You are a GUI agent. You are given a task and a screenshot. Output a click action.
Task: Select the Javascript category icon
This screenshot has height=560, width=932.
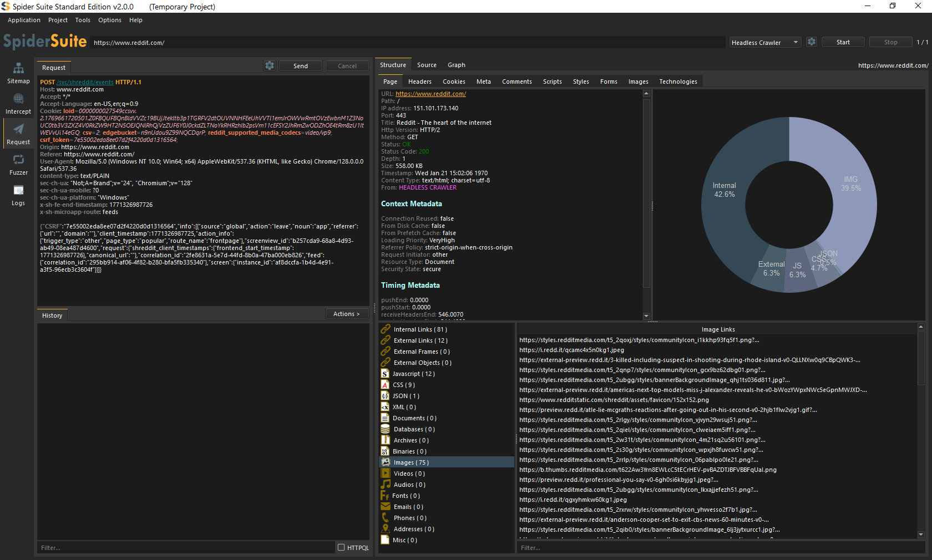(385, 374)
